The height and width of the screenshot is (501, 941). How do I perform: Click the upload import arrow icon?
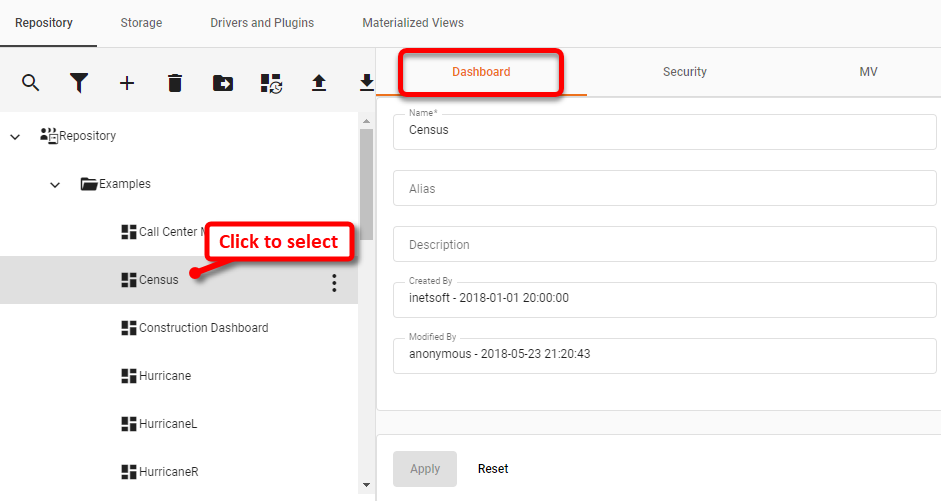[x=319, y=83]
